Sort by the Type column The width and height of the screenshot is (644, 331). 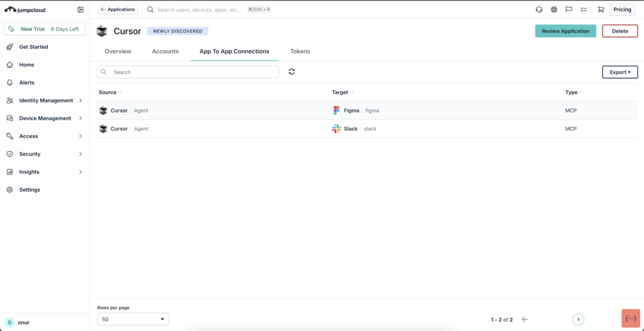574,92
